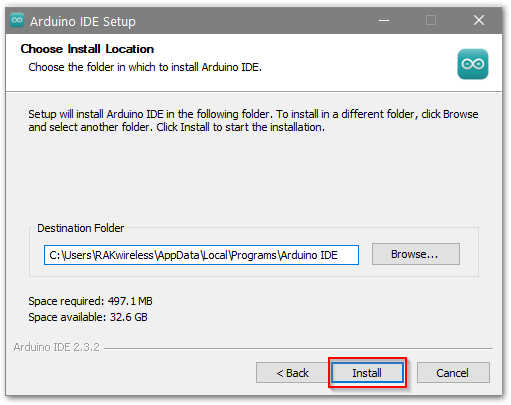Viewport: 511px width, 405px height.
Task: Click the 'Choose Install Location' heading
Action: pyautogui.click(x=87, y=49)
